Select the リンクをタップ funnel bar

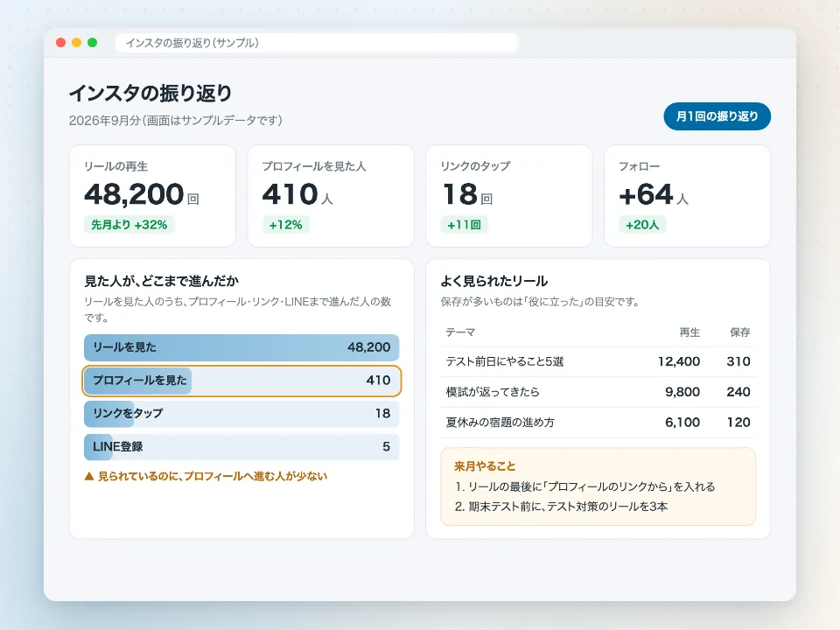point(241,414)
